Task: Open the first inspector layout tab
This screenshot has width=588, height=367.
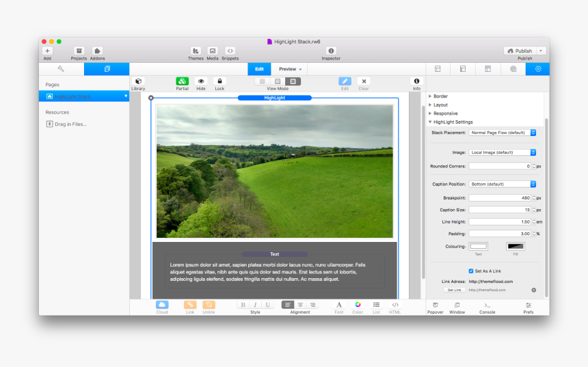Action: pyautogui.click(x=438, y=69)
